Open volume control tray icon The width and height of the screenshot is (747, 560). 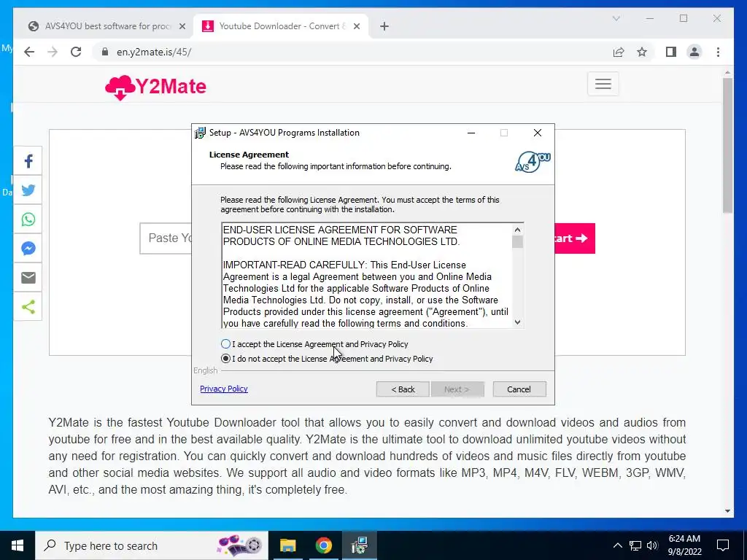(x=652, y=545)
